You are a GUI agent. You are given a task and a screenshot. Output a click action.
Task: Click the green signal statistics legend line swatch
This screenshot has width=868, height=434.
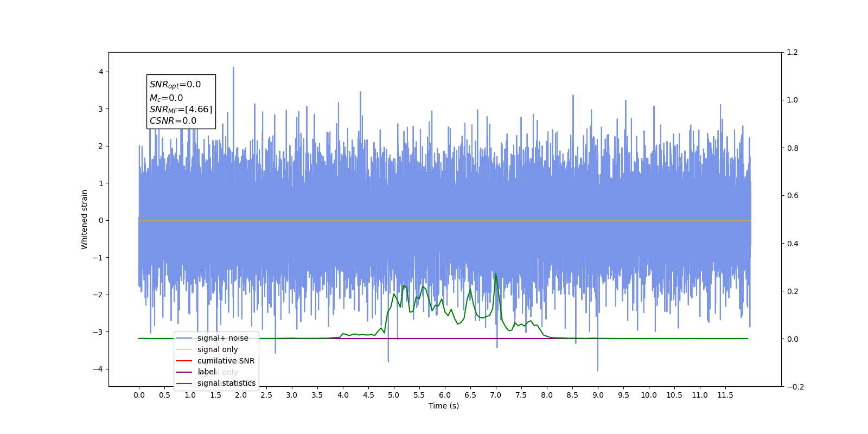[184, 384]
